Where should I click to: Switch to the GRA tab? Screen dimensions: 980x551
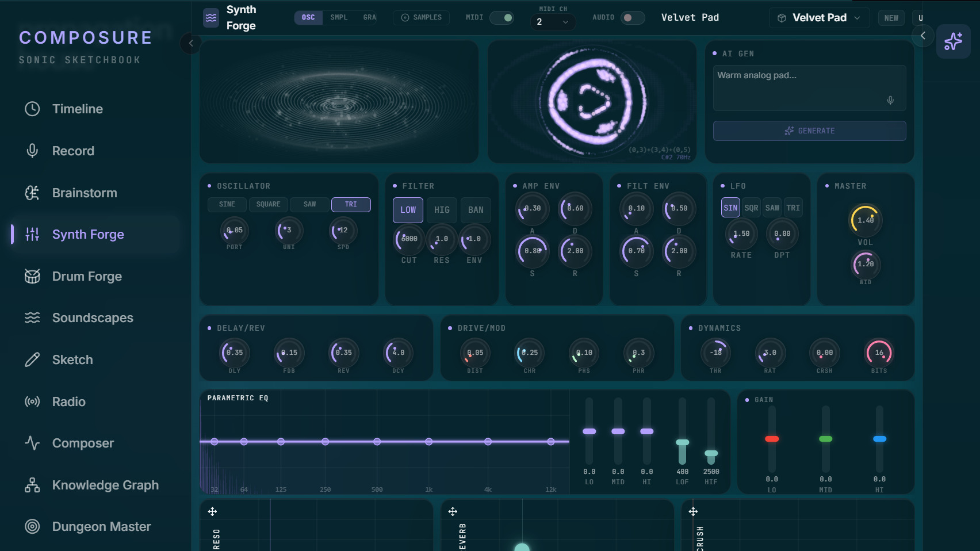coord(370,18)
